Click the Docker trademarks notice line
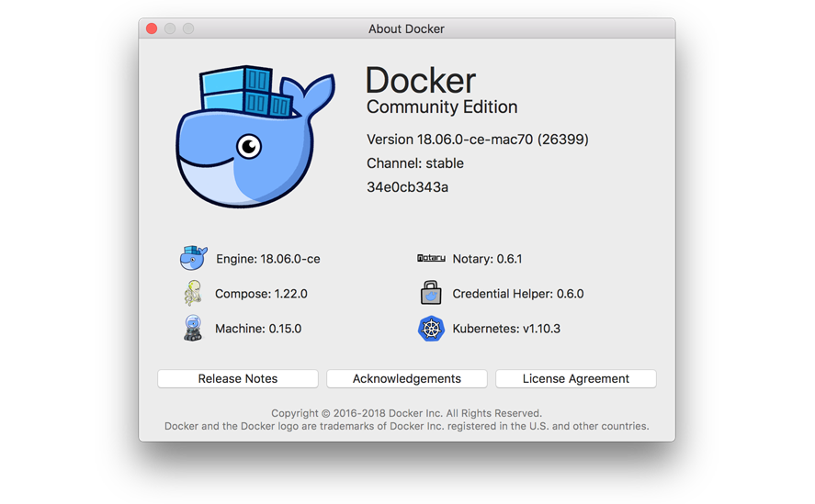The width and height of the screenshot is (815, 504). [406, 426]
